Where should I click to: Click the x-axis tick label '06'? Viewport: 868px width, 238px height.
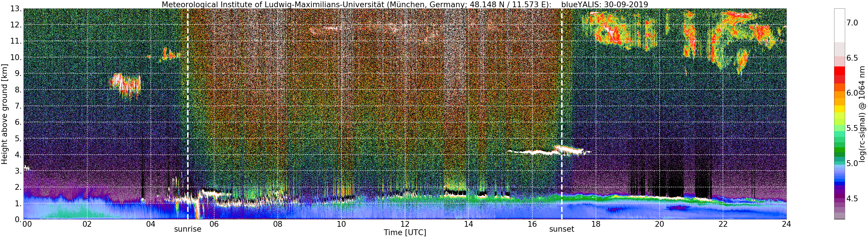pyautogui.click(x=214, y=224)
